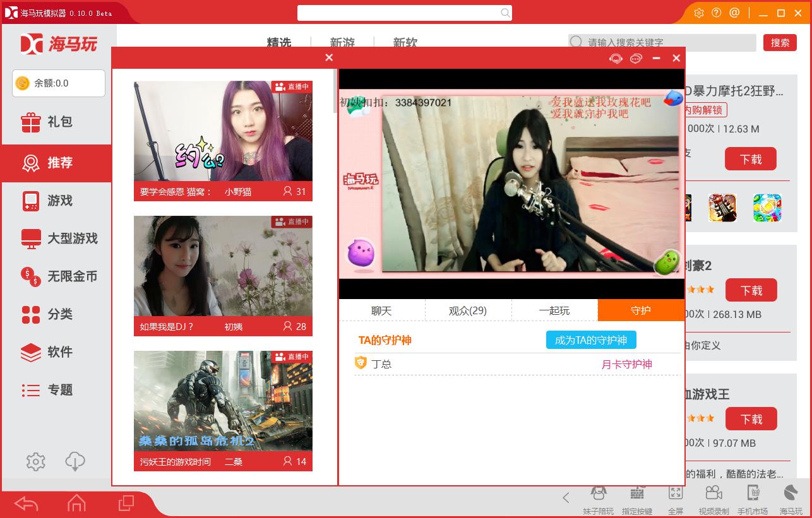Click the Android back arrow button

pyautogui.click(x=26, y=503)
